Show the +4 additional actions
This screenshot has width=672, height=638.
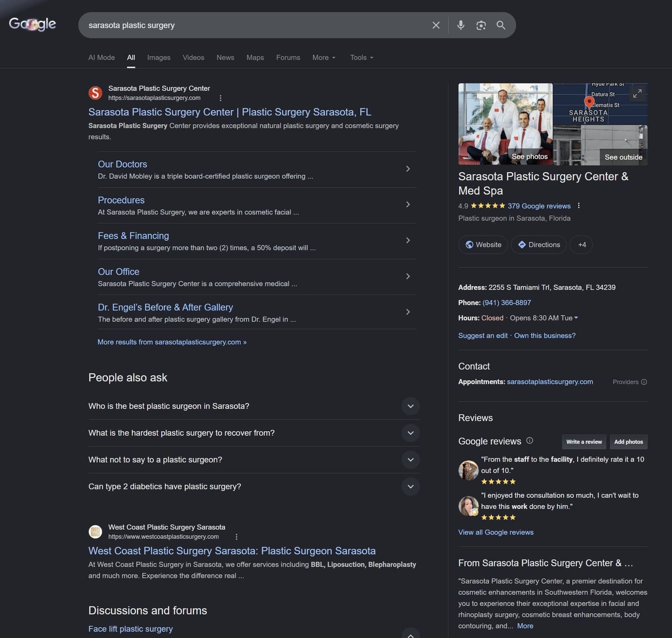581,245
